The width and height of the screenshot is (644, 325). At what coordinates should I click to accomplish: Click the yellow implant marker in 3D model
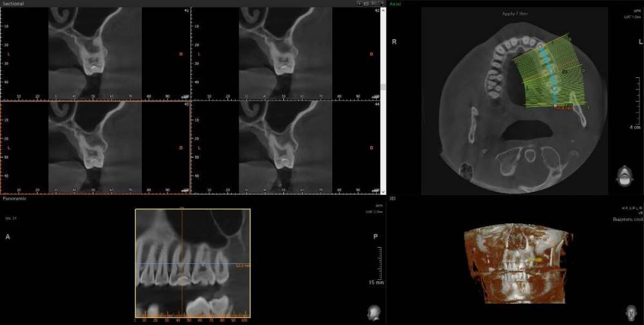(x=538, y=259)
